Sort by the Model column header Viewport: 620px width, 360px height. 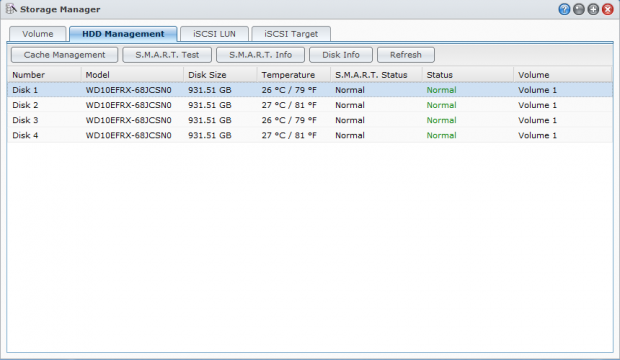(132, 75)
